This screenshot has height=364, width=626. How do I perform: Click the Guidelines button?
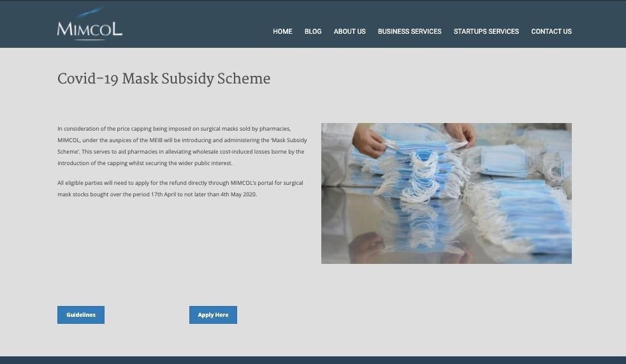point(81,315)
